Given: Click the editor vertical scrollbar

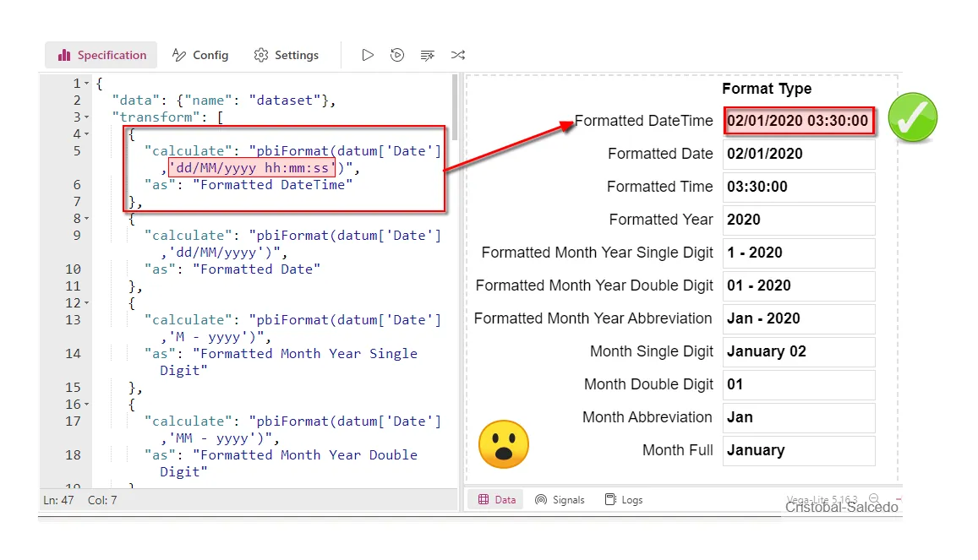Looking at the screenshot, I should [455, 110].
